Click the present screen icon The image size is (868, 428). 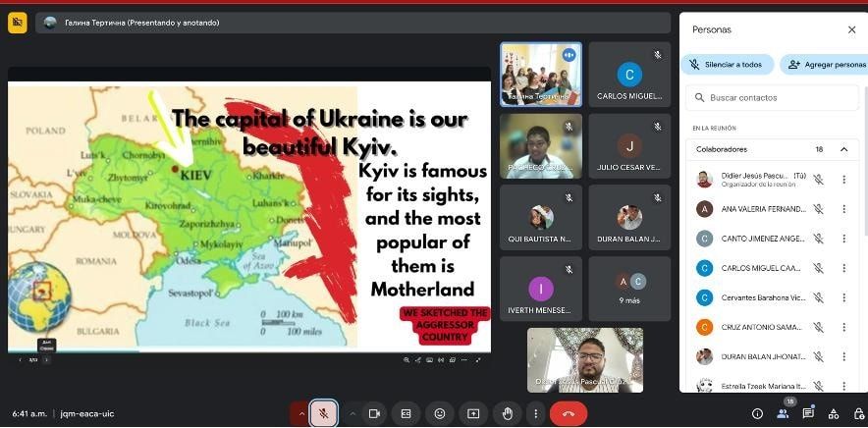473,413
